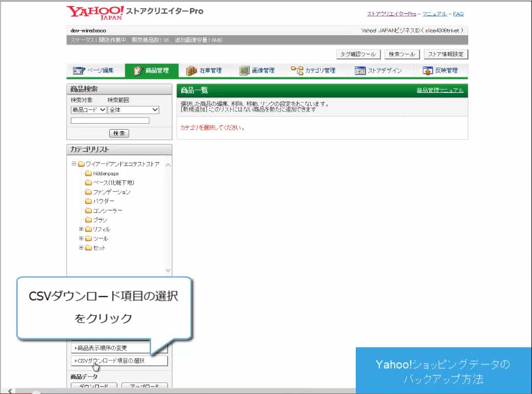This screenshot has height=394, width=532.
Task: Open the 検索対象 商品コード dropdown
Action: 88,110
